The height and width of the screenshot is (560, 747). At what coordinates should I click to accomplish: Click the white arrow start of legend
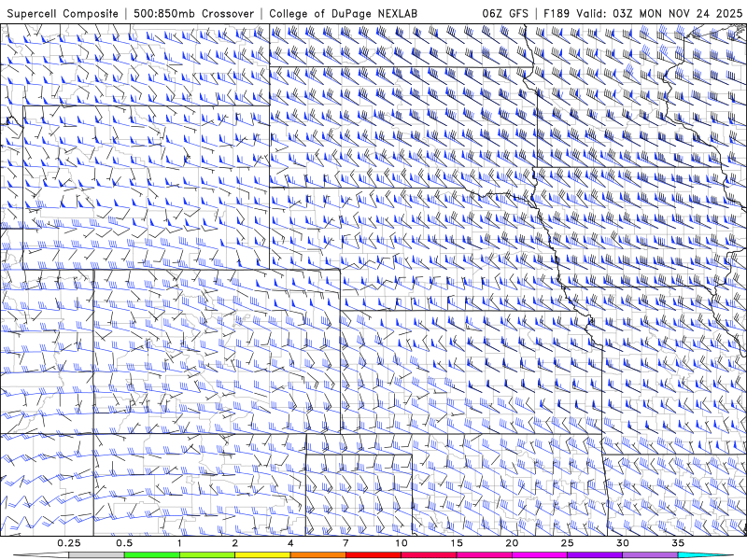click(41, 555)
